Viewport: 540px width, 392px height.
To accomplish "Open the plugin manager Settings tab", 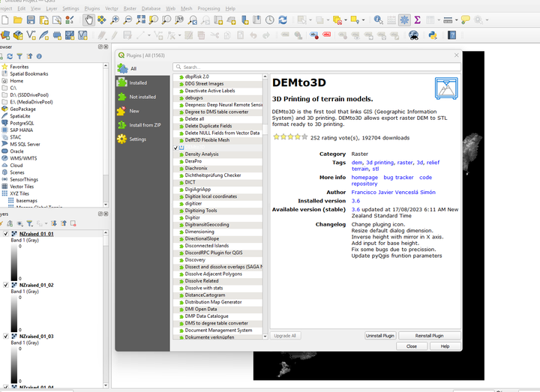I will tap(142, 139).
